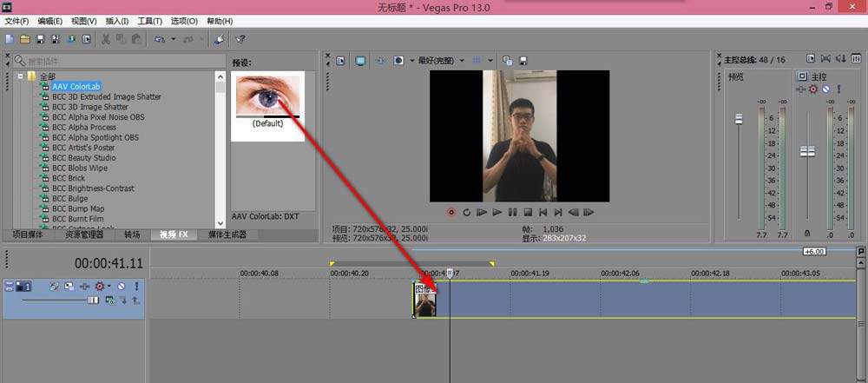Viewport: 868px width, 383px height.
Task: Switch to the 转场 tab
Action: 132,235
